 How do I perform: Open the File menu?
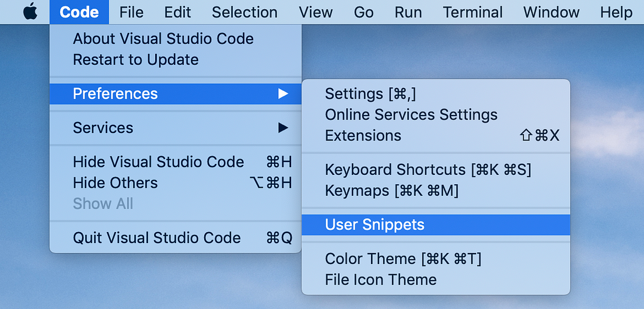pos(131,12)
